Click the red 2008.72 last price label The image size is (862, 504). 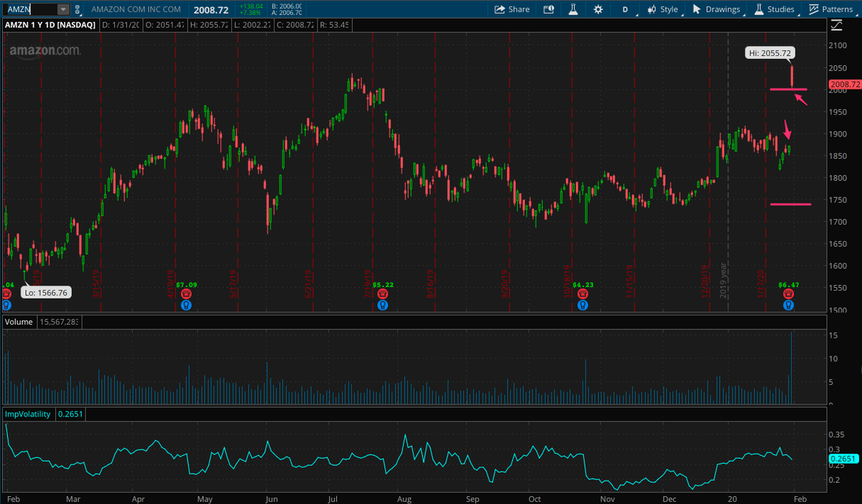click(843, 84)
